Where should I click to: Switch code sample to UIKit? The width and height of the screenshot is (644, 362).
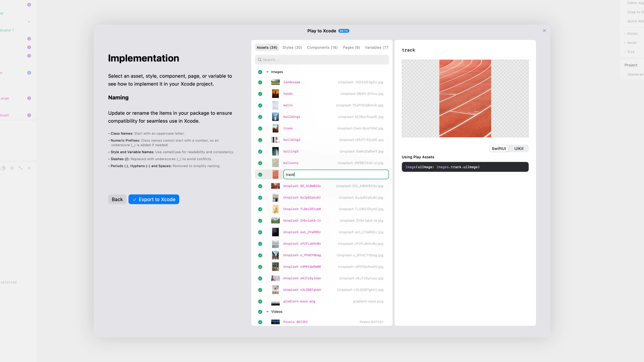[x=519, y=149]
